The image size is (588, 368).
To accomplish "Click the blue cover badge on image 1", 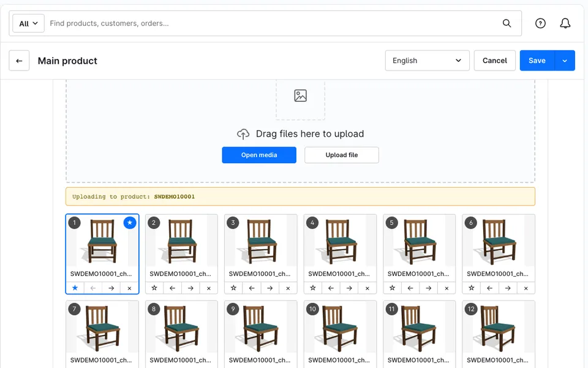I will tap(130, 223).
